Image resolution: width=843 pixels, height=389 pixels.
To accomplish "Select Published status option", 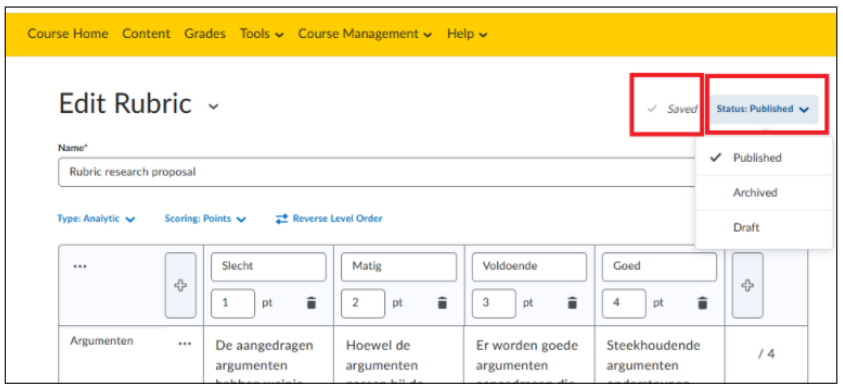I will (x=764, y=157).
